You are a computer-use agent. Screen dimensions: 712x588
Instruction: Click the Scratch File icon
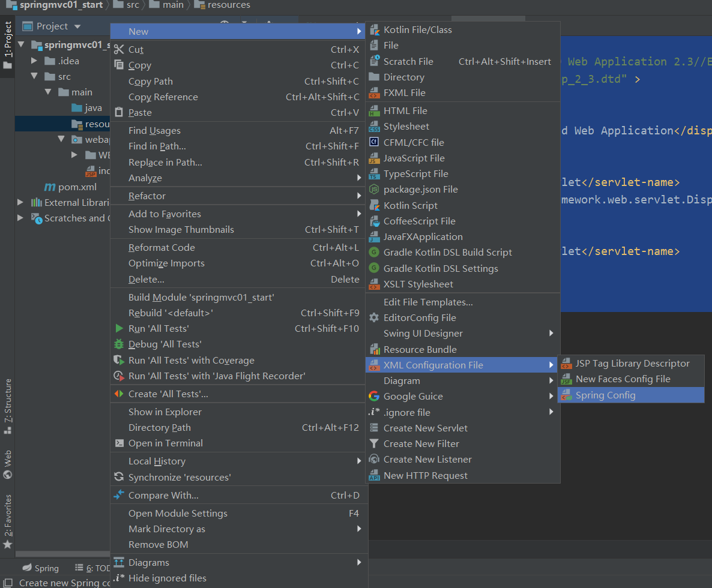click(x=374, y=61)
